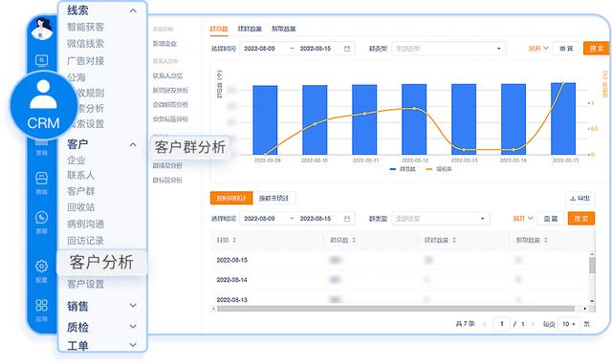The width and height of the screenshot is (612, 364).
Task: Go to next page arrow in pagination
Action: tap(533, 324)
